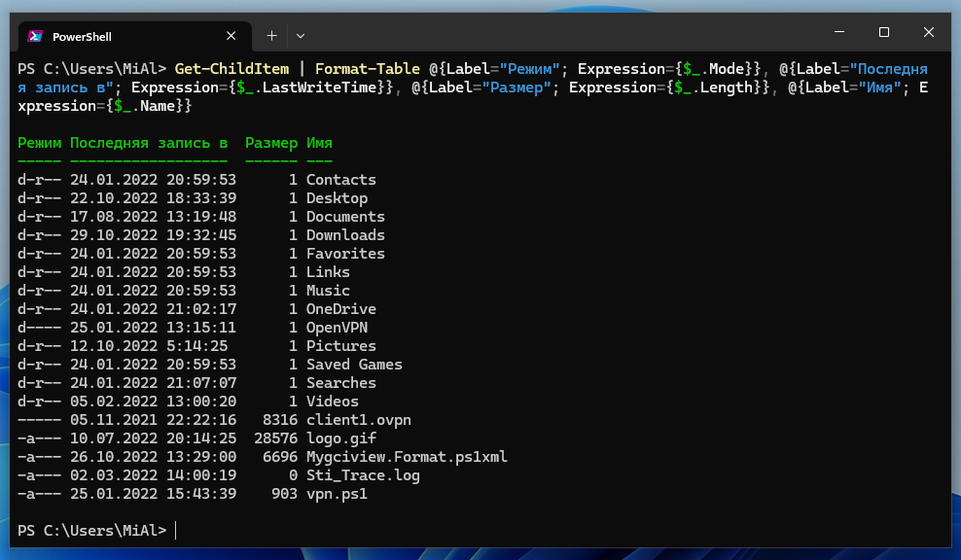Maximize the terminal window
The width and height of the screenshot is (961, 560).
883,33
